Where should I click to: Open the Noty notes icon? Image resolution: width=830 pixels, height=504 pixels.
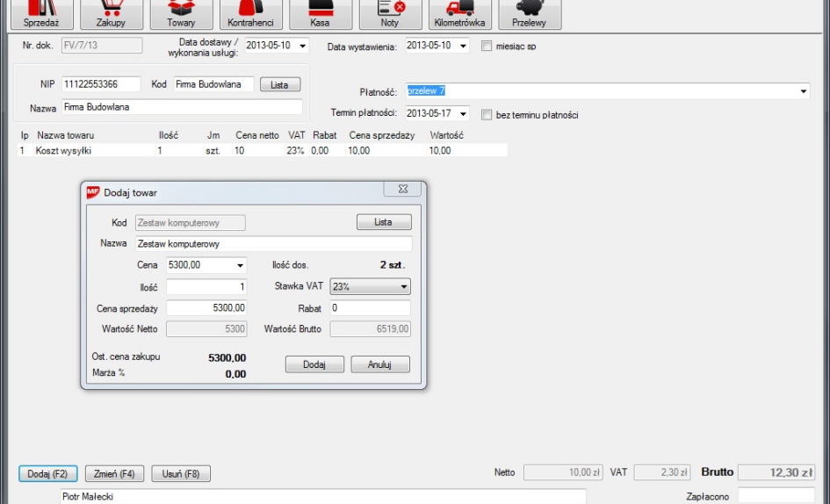[x=389, y=13]
